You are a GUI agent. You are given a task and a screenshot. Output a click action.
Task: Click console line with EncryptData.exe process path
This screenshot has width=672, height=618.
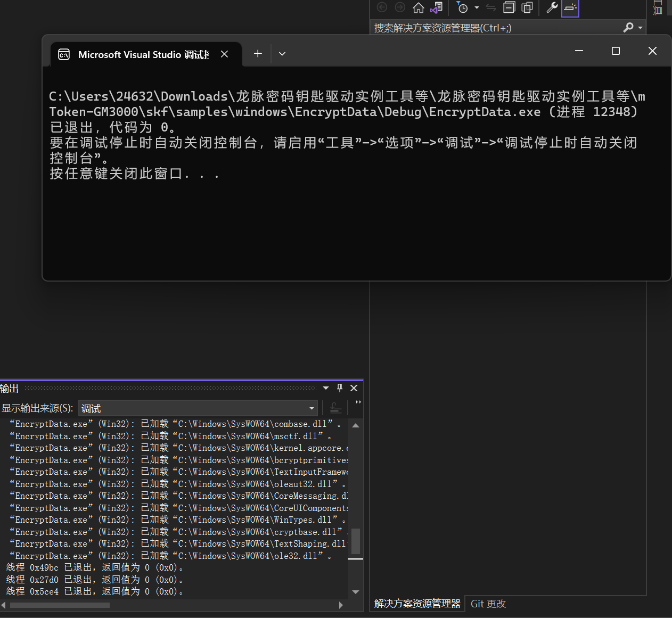pos(343,112)
